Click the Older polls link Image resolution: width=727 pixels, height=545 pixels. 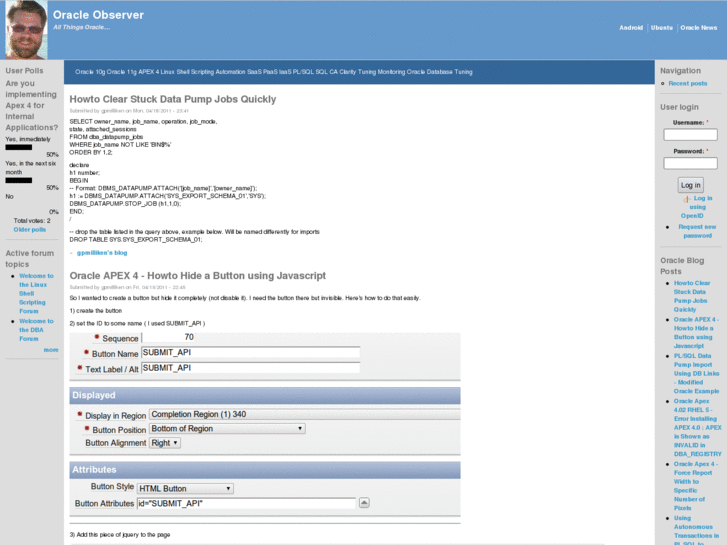click(30, 230)
